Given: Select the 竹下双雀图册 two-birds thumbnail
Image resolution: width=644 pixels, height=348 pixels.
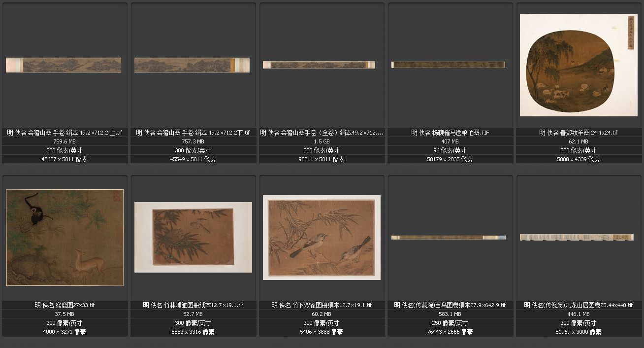Looking at the screenshot, I should click(x=322, y=238).
